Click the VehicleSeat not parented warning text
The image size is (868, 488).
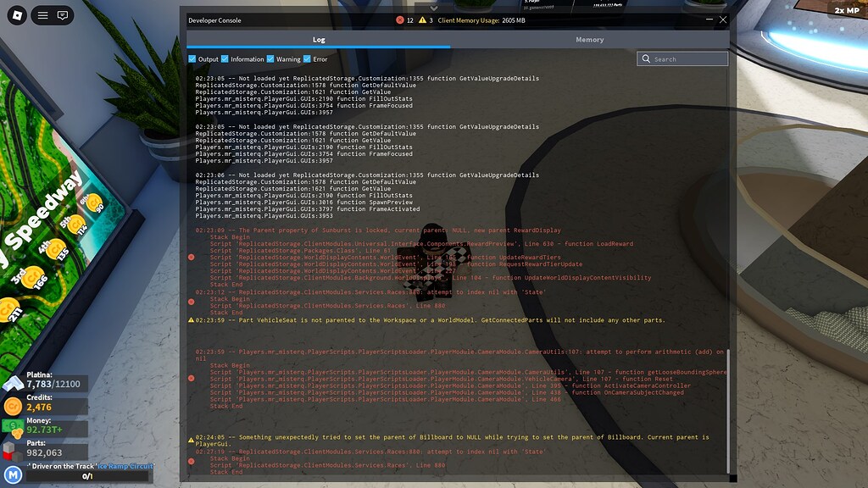(x=430, y=319)
